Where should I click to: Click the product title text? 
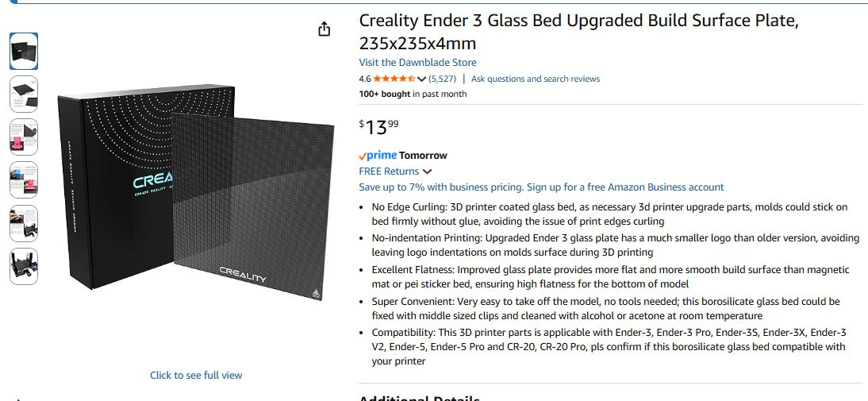tap(578, 32)
